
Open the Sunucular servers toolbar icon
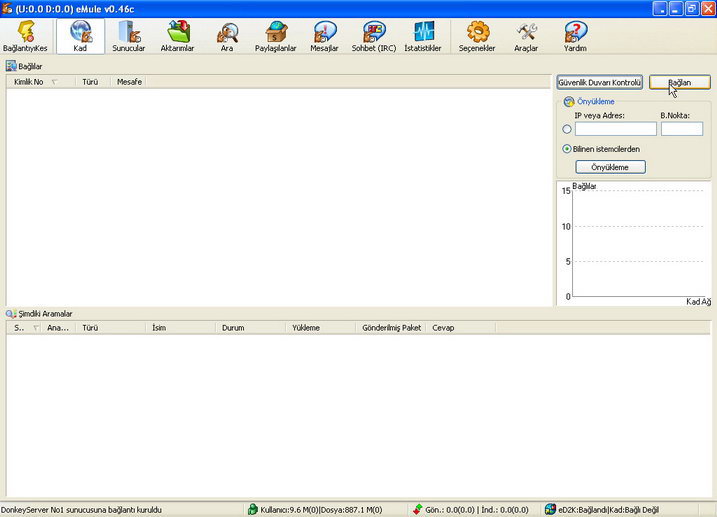pos(128,36)
